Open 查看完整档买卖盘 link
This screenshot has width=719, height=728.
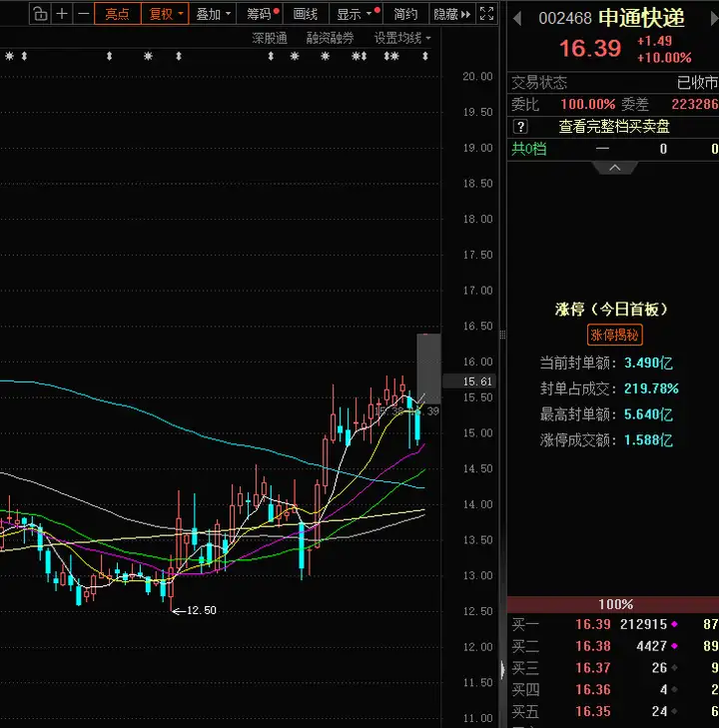(614, 126)
